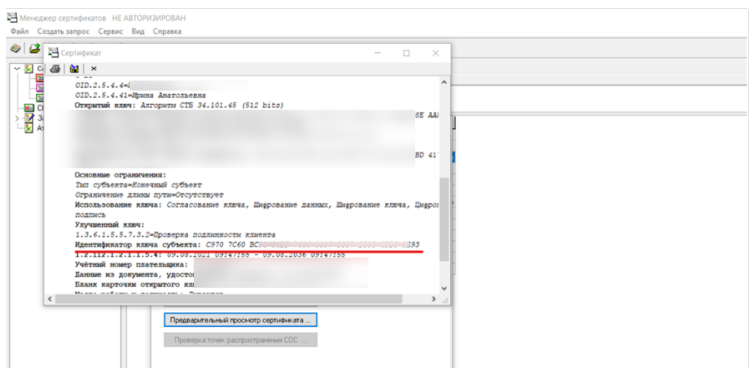Select the last green-X tree node icon
The height and width of the screenshot is (381, 755).
[x=29, y=128]
